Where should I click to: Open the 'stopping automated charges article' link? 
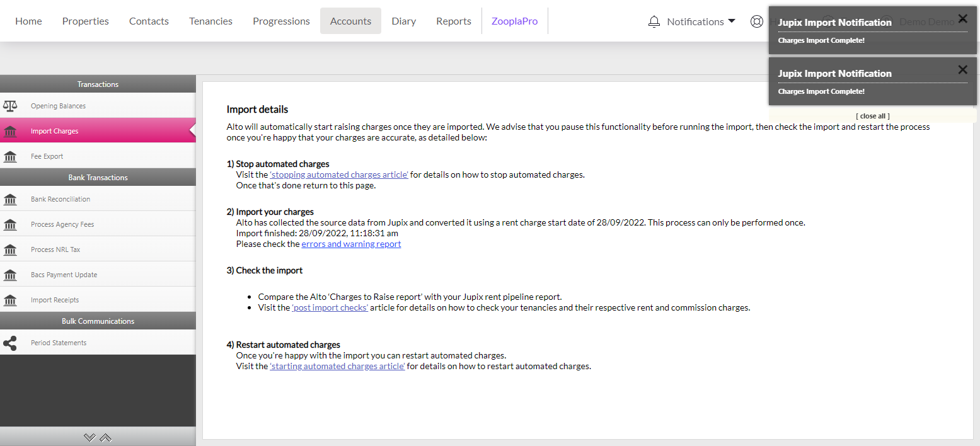click(x=339, y=174)
